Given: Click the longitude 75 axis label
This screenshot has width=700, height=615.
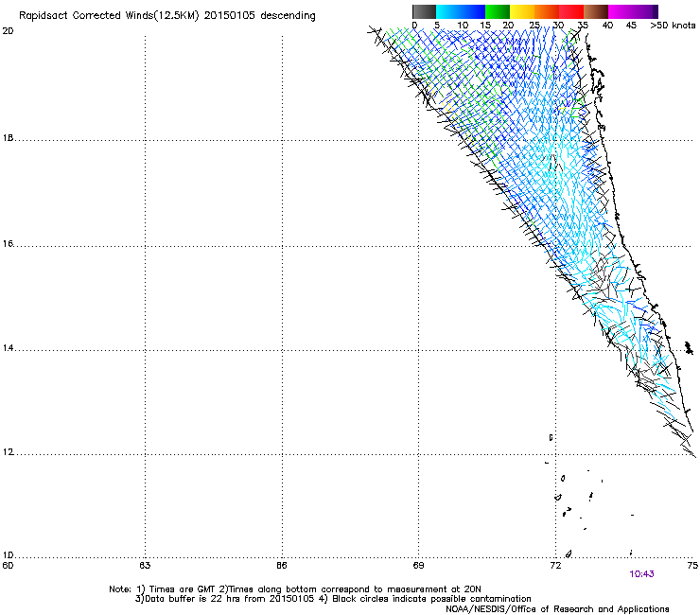Looking at the screenshot, I should point(692,566).
